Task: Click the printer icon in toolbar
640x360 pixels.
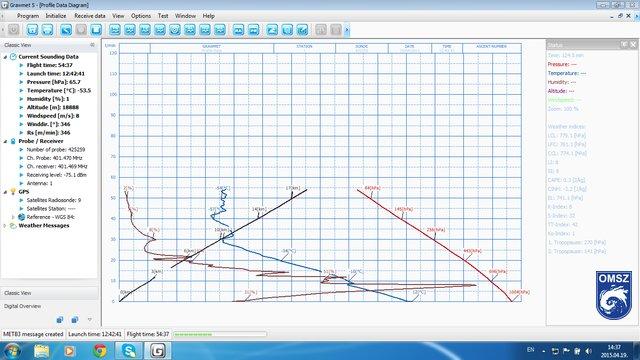Action: click(47, 30)
